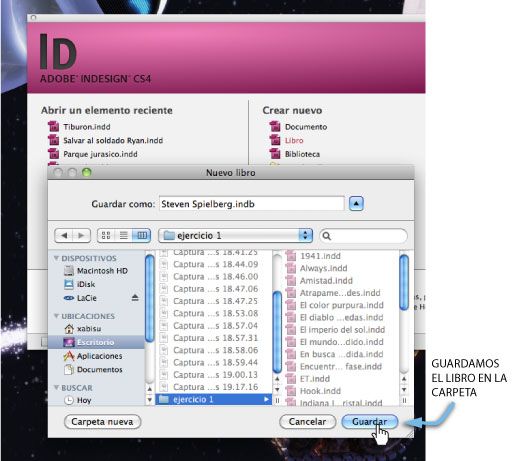521x461 pixels.
Task: Click the ET.indd file icon
Action: point(291,378)
